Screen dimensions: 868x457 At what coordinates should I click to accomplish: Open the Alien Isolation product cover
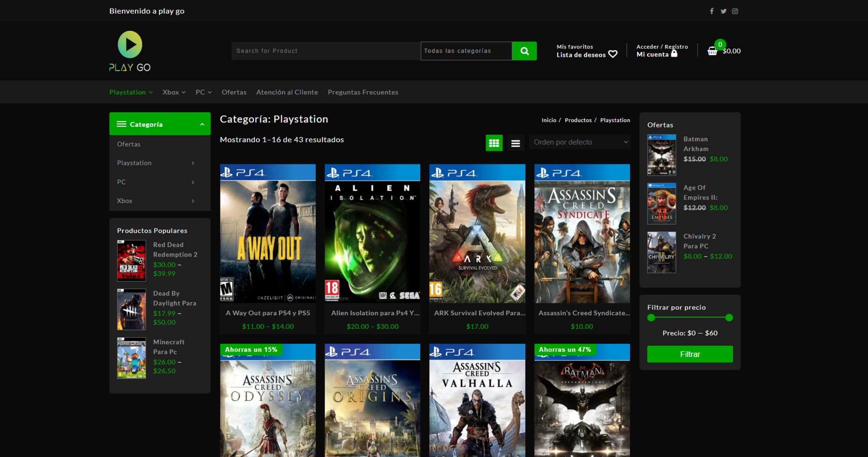click(x=373, y=233)
